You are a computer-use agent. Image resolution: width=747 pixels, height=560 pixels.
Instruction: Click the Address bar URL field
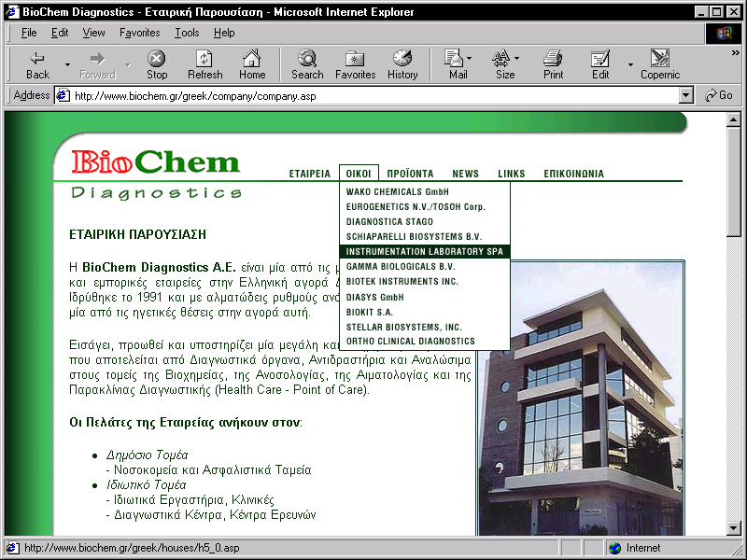coord(367,96)
